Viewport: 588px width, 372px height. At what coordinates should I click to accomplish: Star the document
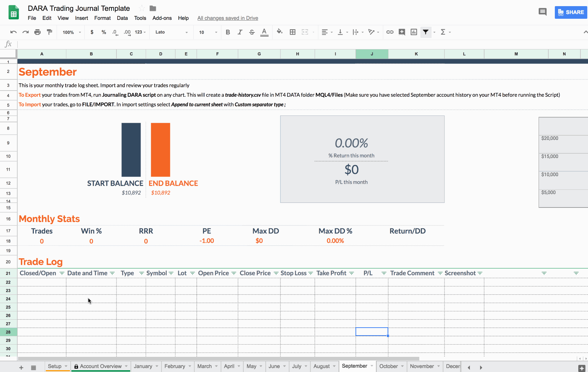tap(142, 8)
